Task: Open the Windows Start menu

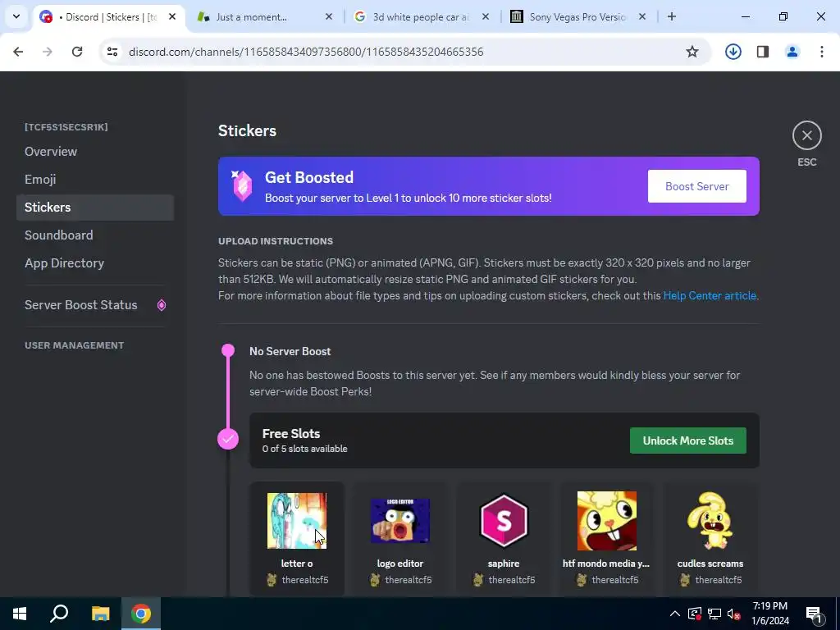Action: click(20, 614)
